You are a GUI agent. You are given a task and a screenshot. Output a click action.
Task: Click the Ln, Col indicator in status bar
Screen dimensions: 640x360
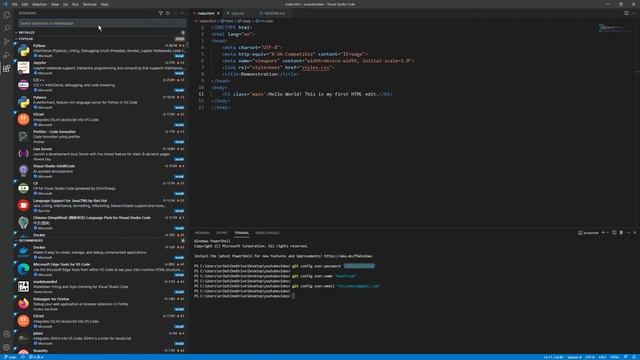pyautogui.click(x=553, y=357)
